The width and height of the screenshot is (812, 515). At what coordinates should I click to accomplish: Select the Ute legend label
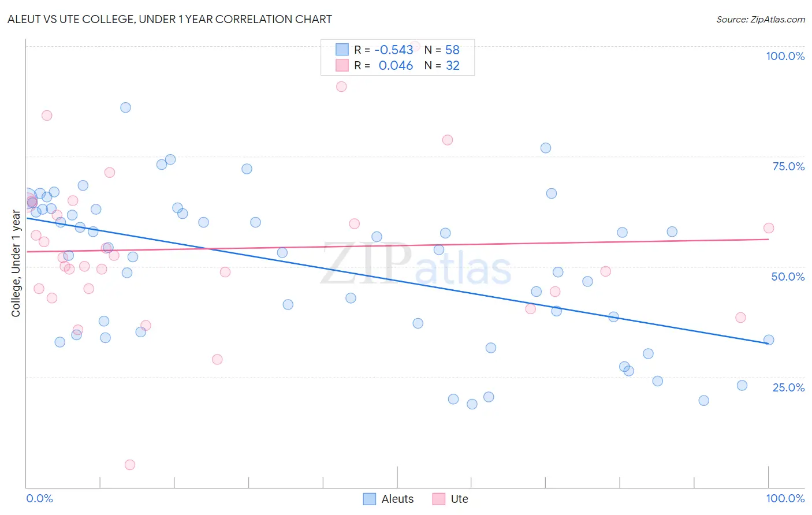(x=459, y=499)
